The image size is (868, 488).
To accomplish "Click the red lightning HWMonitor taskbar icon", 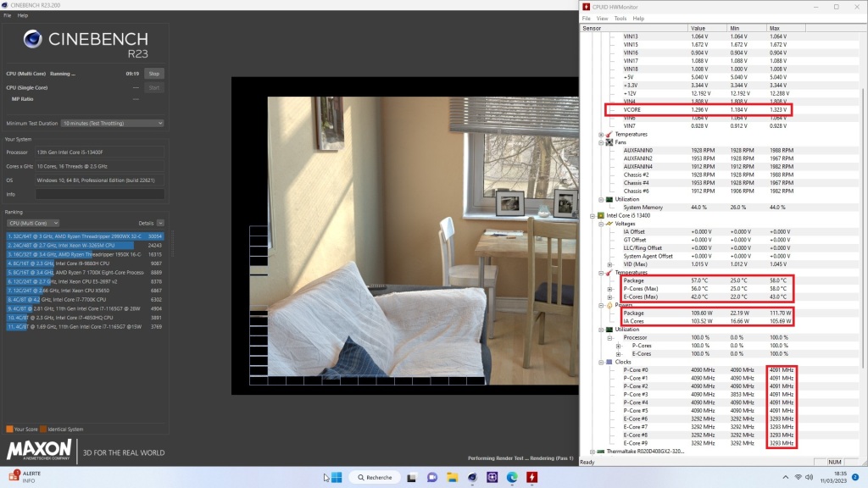I will click(x=531, y=477).
